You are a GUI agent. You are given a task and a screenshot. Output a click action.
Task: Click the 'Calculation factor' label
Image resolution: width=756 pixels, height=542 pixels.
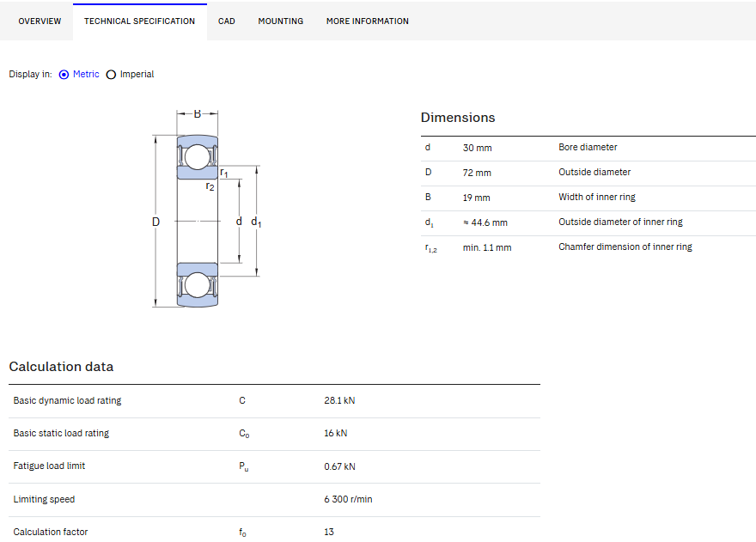coord(51,532)
